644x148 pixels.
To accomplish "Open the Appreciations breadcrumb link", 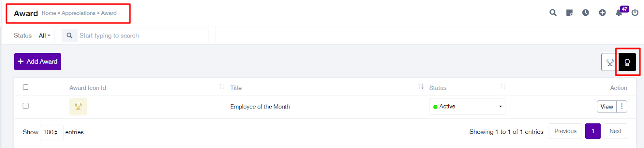I will pos(78,13).
